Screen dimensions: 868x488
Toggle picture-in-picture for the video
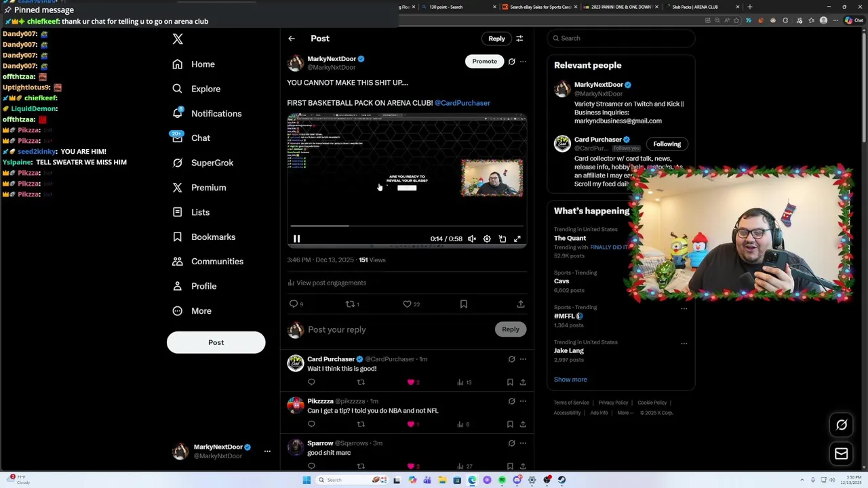click(x=502, y=239)
